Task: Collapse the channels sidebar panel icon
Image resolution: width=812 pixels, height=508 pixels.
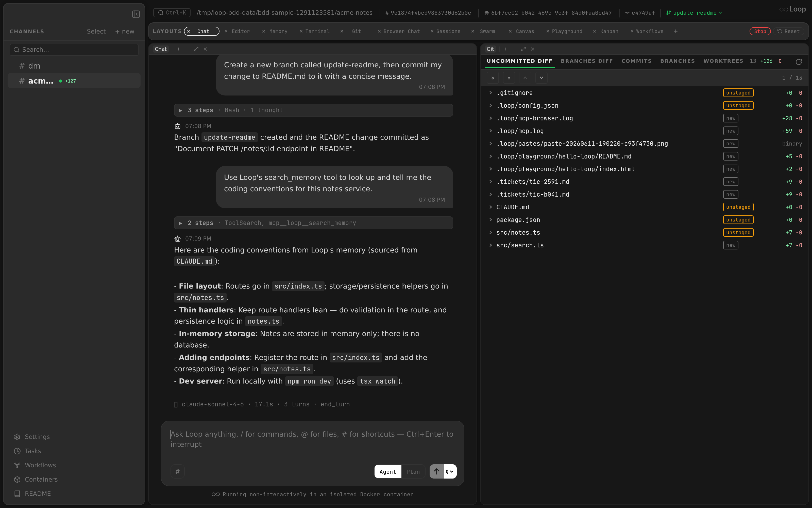Action: pos(136,14)
